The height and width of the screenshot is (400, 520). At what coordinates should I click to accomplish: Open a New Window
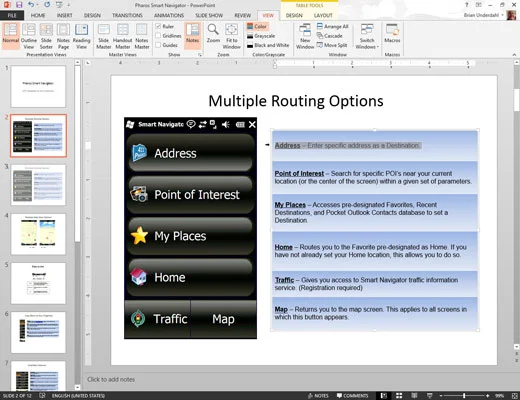click(305, 37)
